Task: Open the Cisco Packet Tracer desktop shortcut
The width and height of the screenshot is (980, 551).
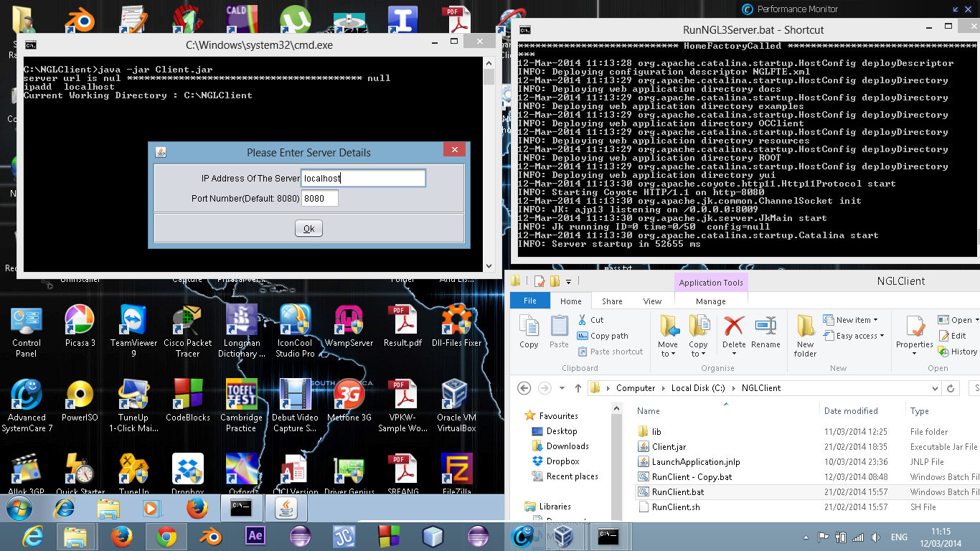Action: point(187,330)
